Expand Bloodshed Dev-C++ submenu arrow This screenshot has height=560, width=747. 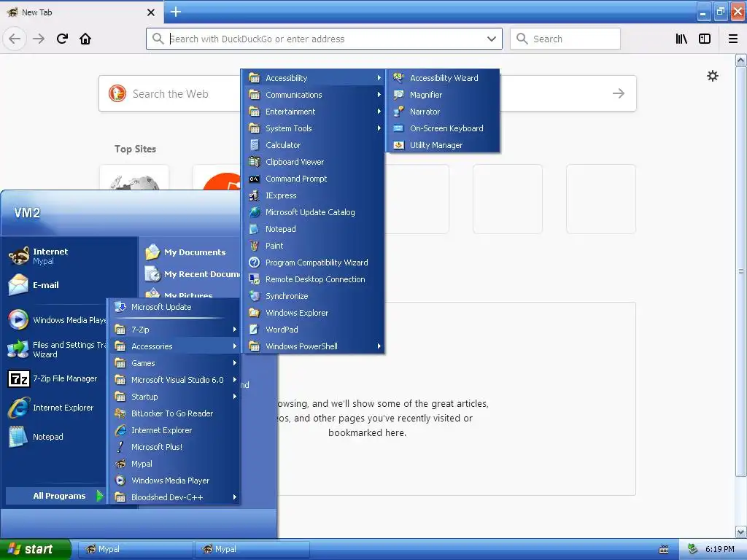point(235,497)
